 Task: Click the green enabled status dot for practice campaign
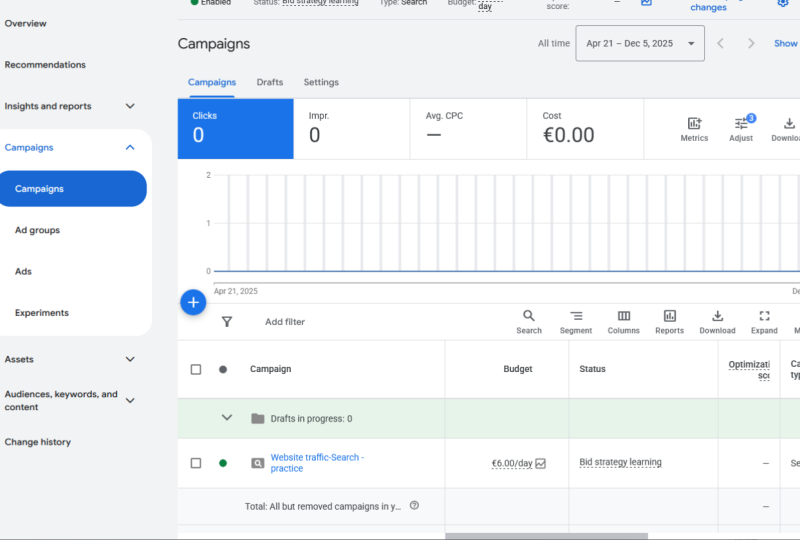[x=223, y=463]
